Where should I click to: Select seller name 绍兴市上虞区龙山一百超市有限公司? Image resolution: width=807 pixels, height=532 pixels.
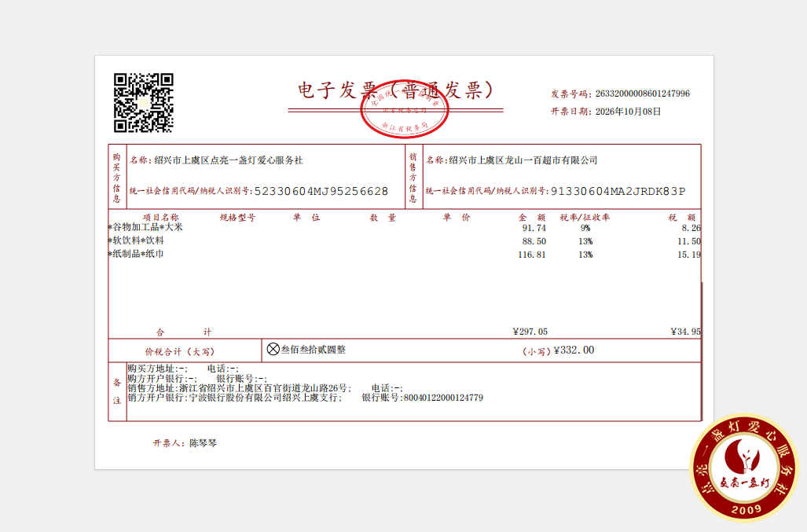pos(523,160)
